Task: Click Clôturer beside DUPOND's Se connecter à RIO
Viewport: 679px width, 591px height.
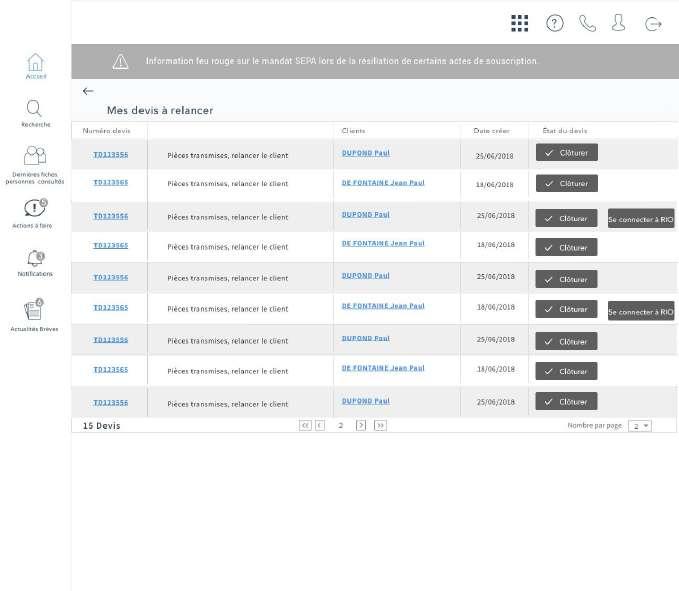Action: tap(566, 218)
